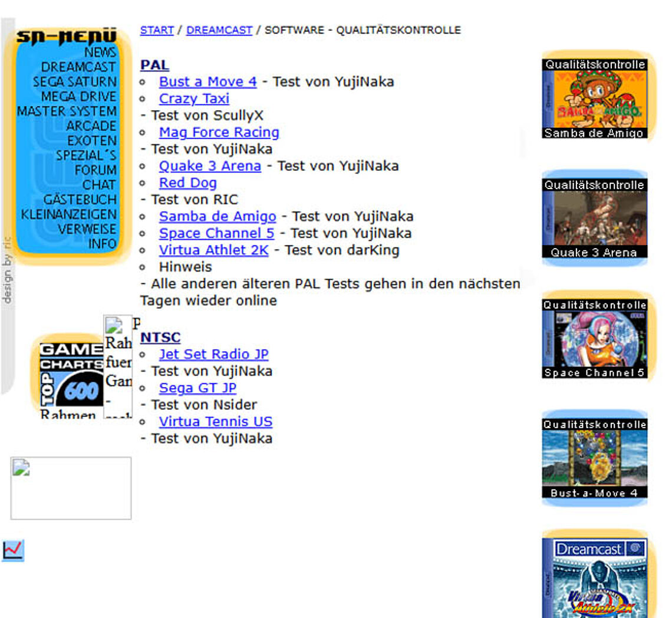Click the broken image beside Game Charts
Image resolution: width=672 pixels, height=618 pixels.
(118, 366)
